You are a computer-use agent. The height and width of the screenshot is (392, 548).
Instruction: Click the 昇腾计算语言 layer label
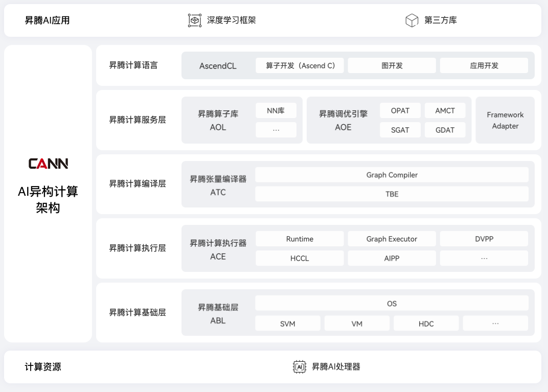pos(133,65)
